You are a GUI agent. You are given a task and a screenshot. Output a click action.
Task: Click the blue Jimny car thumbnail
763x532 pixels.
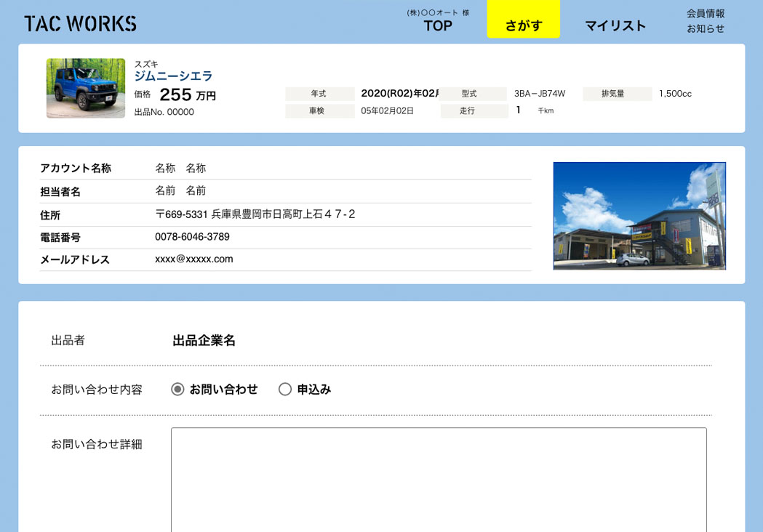pyautogui.click(x=86, y=88)
